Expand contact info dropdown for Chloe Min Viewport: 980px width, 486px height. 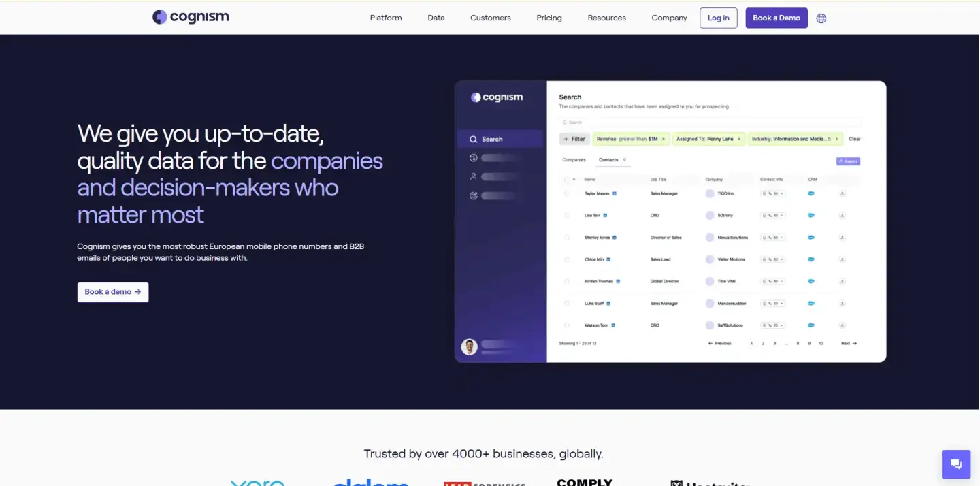click(782, 259)
